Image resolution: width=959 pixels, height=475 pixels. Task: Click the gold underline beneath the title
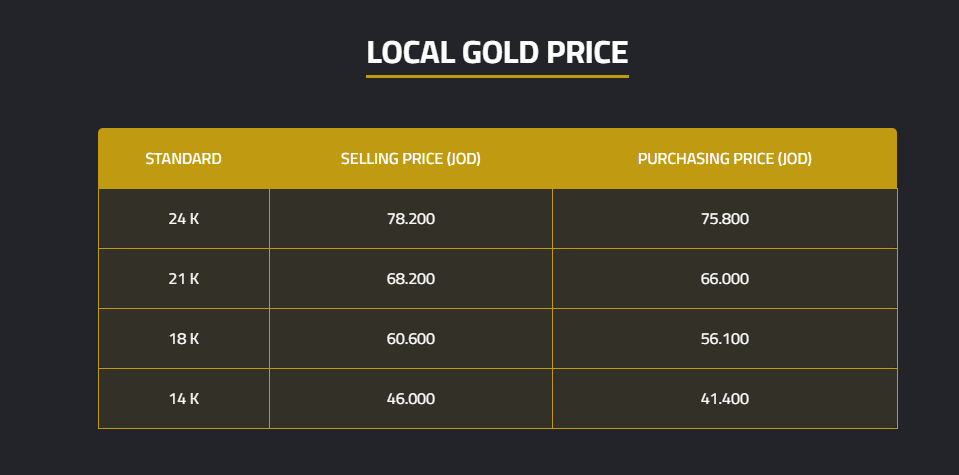[x=497, y=76]
